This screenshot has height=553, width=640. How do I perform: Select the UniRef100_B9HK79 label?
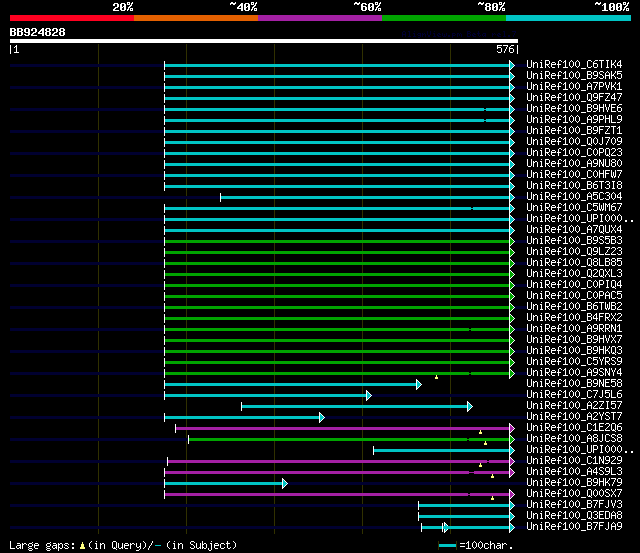(574, 483)
